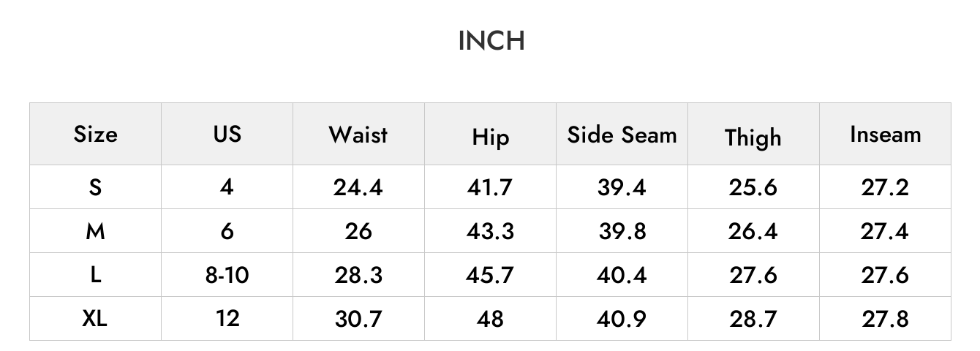The image size is (980, 351).
Task: Click the US column header
Action: tap(227, 134)
